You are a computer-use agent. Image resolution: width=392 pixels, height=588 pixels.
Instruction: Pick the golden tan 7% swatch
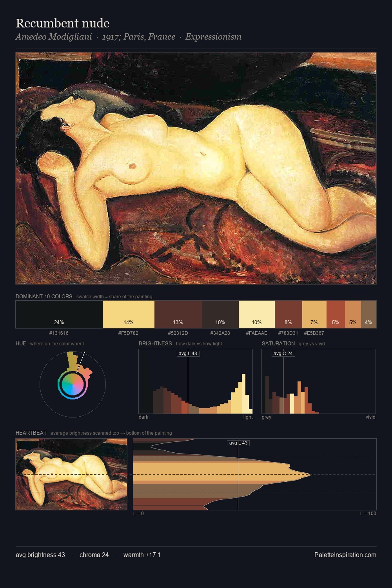point(314,314)
